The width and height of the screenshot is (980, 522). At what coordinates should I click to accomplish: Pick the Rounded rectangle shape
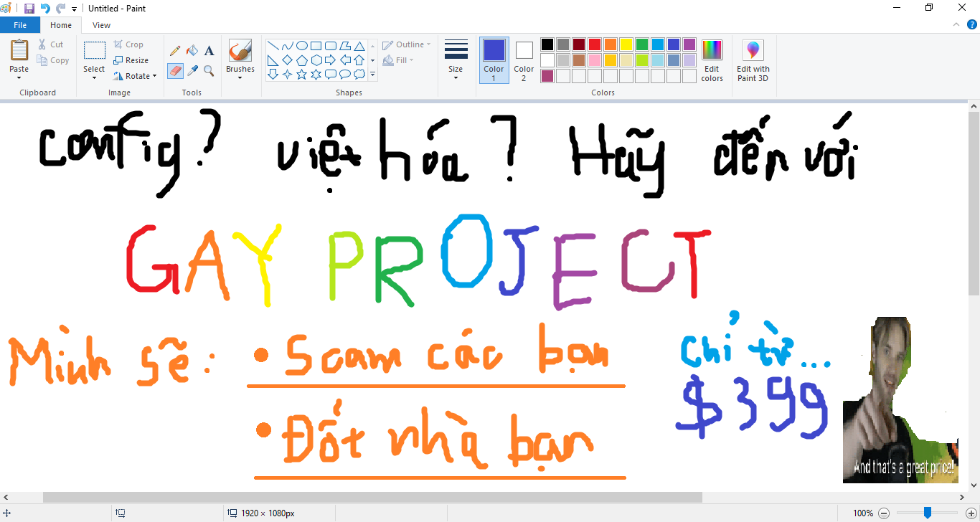331,46
